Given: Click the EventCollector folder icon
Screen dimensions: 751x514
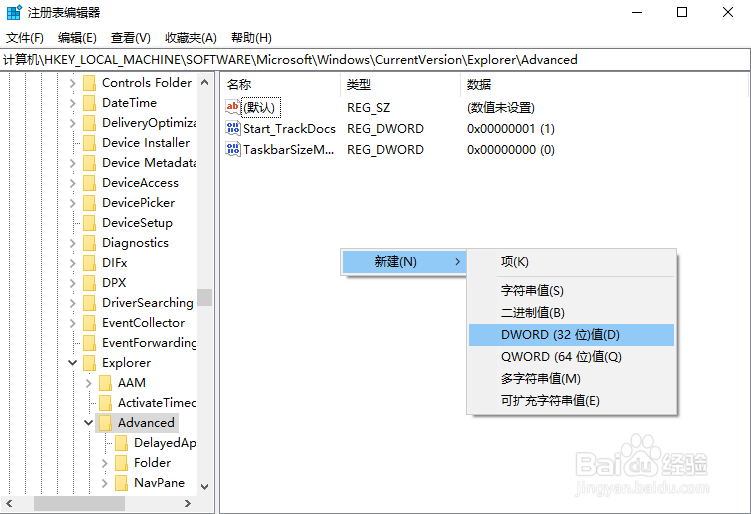Looking at the screenshot, I should click(90, 323).
